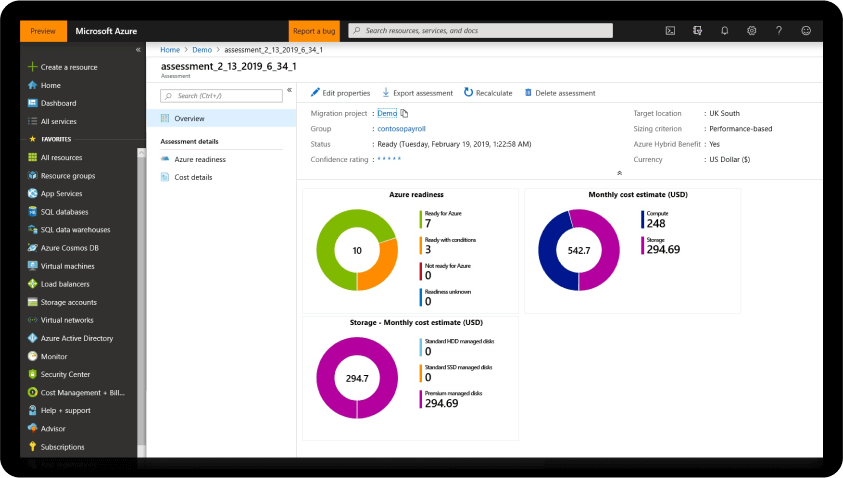Image resolution: width=843 pixels, height=478 pixels.
Task: Open Cost details menu item
Action: [193, 177]
